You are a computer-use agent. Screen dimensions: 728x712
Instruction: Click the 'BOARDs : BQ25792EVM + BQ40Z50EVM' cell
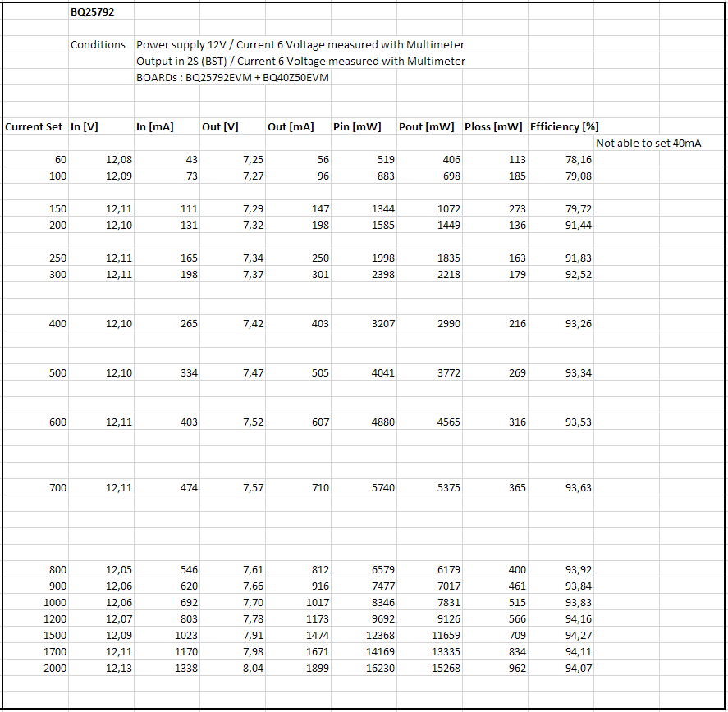[x=232, y=77]
